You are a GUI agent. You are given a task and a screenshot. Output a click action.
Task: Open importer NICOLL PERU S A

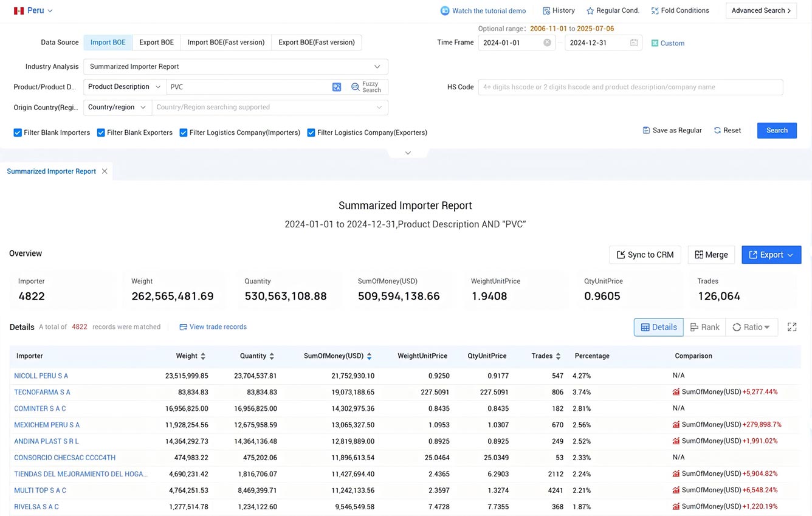point(41,376)
